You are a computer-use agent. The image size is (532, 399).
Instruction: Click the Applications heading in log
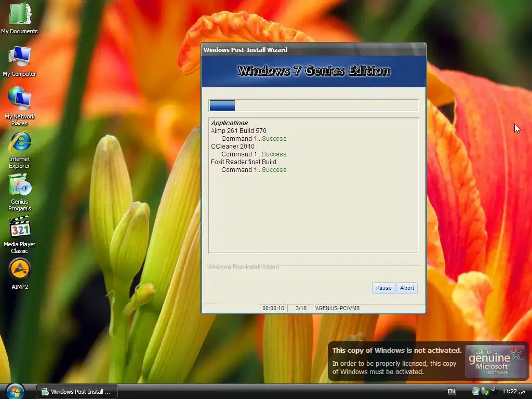229,123
